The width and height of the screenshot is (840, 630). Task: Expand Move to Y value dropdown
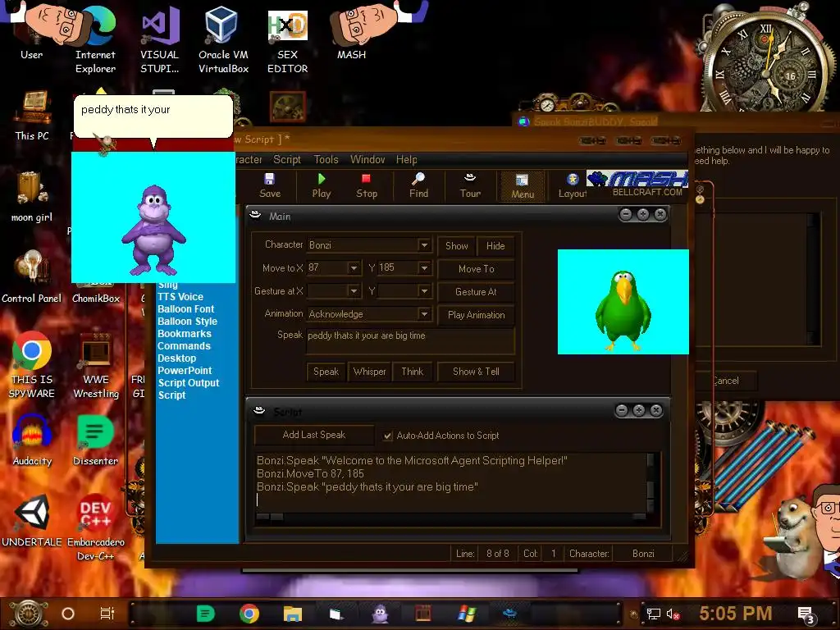coord(424,268)
